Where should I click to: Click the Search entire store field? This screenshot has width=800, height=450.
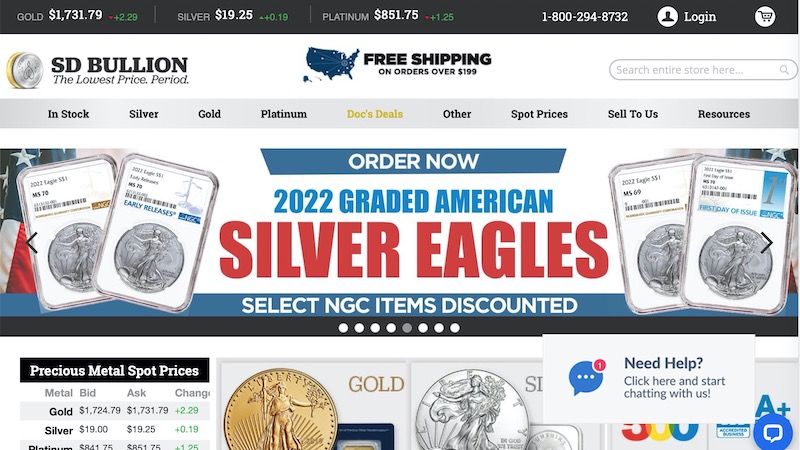pos(703,70)
